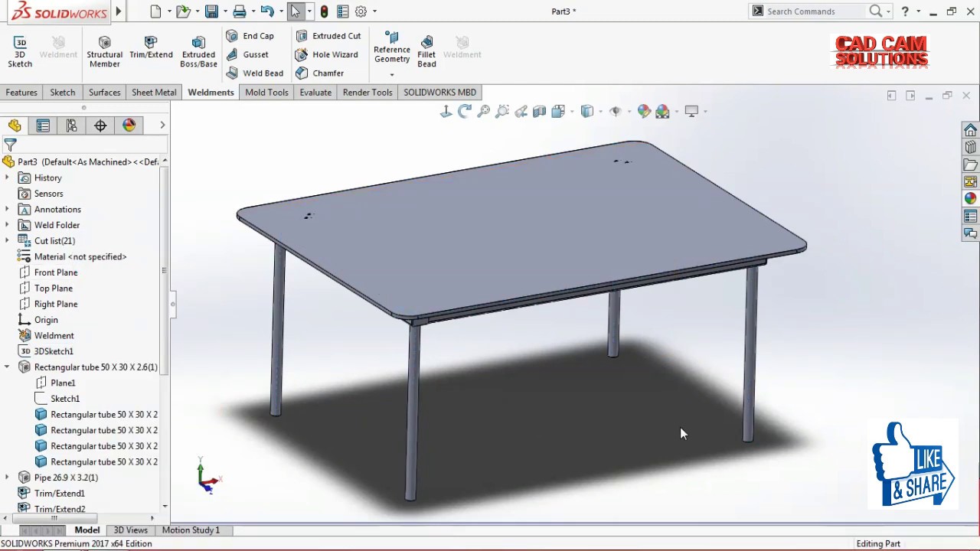Viewport: 980px width, 551px height.
Task: Select the Trim/Extend tool
Action: [x=151, y=47]
